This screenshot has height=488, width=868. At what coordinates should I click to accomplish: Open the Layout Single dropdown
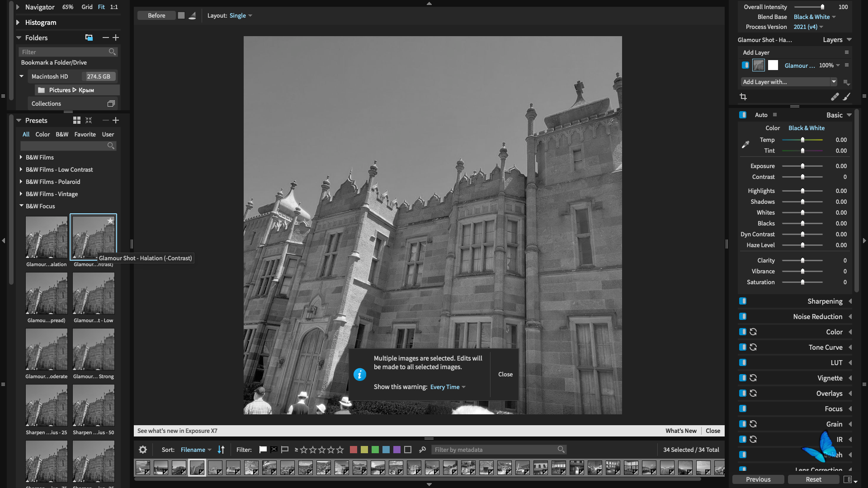tap(241, 16)
